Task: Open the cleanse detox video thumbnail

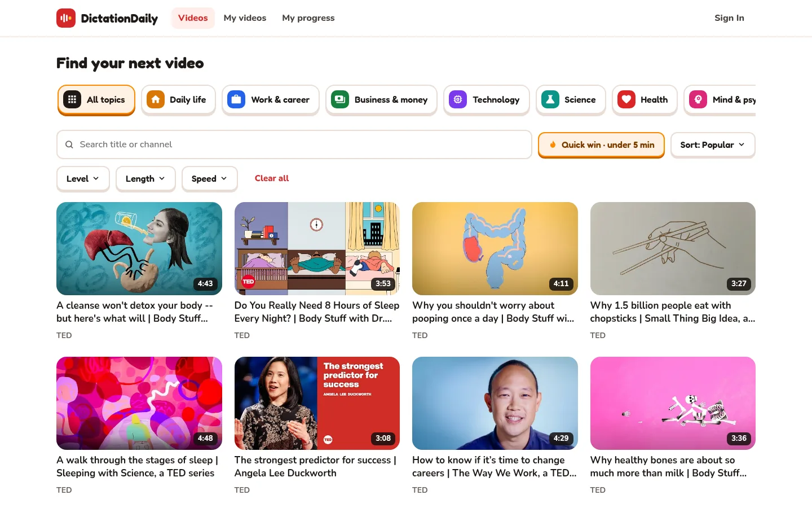Action: click(x=139, y=248)
